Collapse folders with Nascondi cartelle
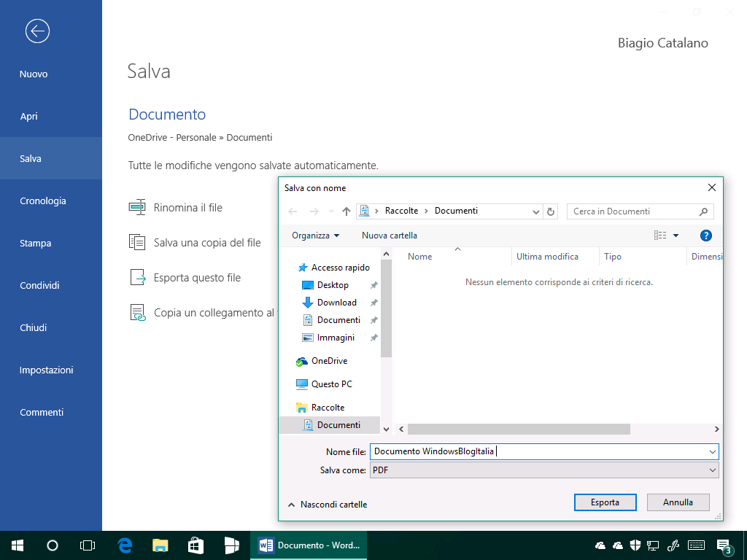 pos(328,505)
